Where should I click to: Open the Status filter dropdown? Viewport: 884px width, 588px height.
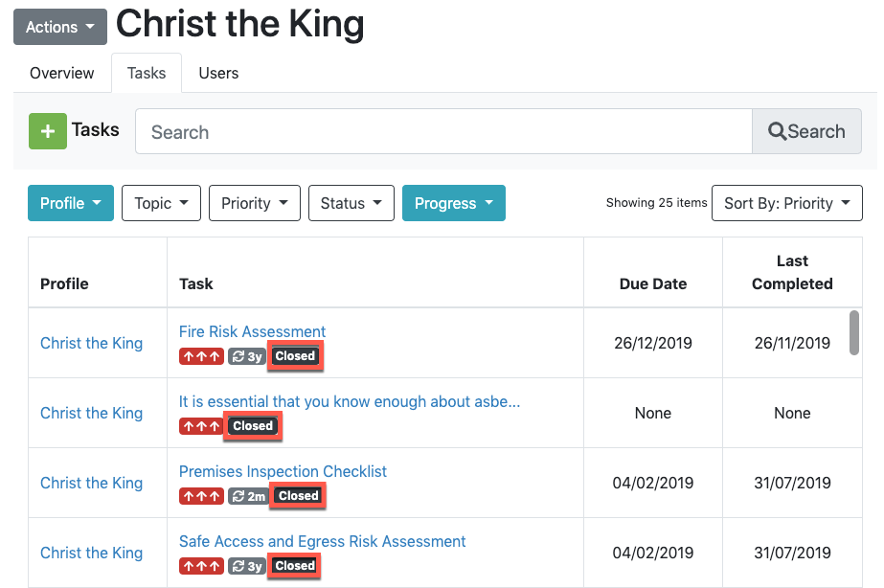pos(351,203)
